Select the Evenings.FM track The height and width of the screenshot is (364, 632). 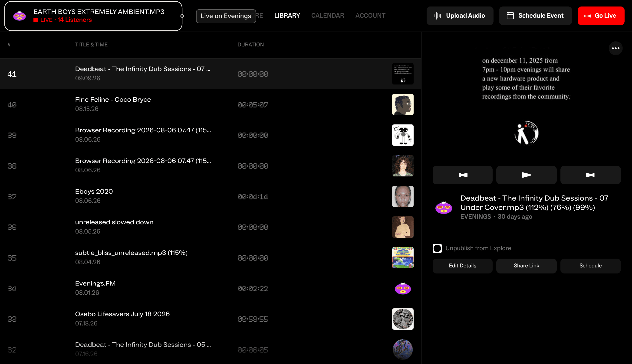coord(211,288)
